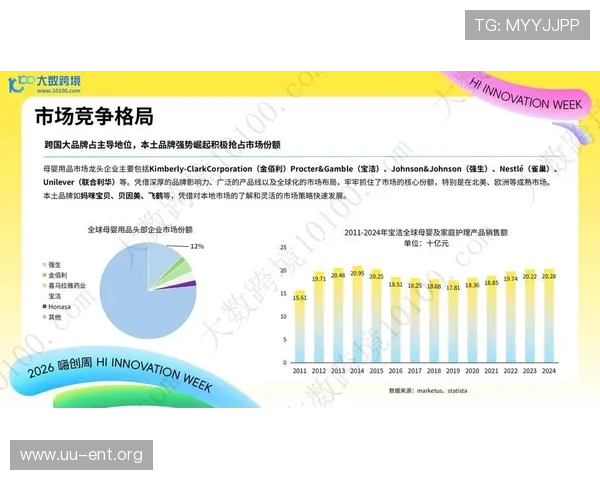Click the 20.95 value on the 2014 bar
The width and height of the screenshot is (600, 480).
(357, 273)
